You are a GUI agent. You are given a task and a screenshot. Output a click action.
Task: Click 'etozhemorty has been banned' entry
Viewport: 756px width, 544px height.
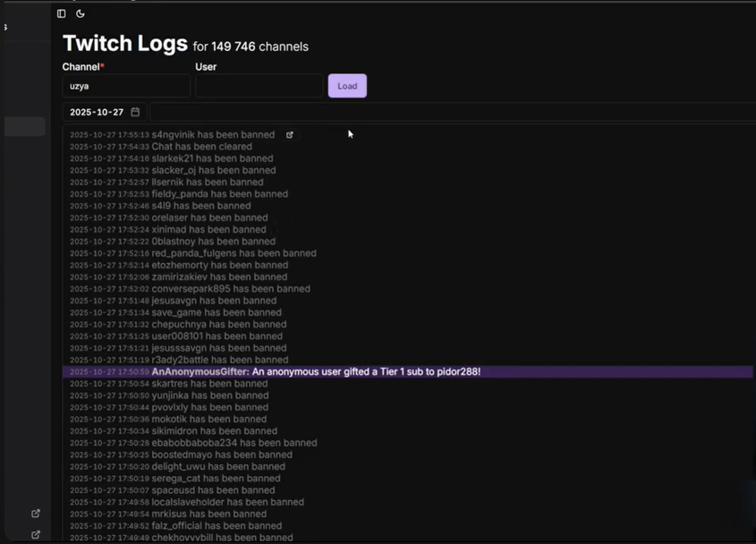[x=220, y=265]
